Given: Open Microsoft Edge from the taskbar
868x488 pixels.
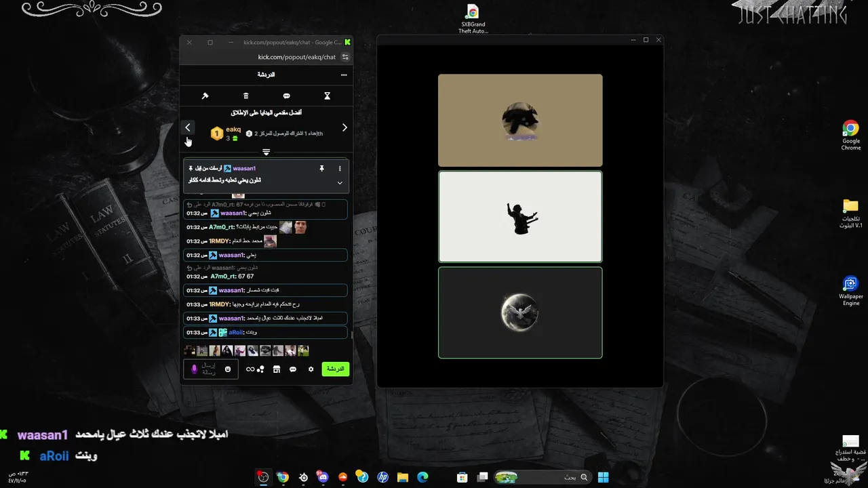Looking at the screenshot, I should 422,477.
